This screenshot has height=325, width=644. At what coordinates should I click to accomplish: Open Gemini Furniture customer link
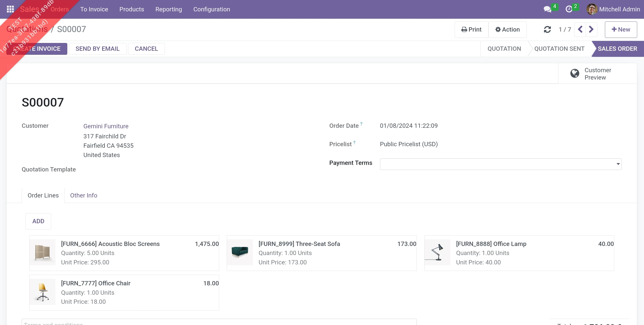point(106,126)
